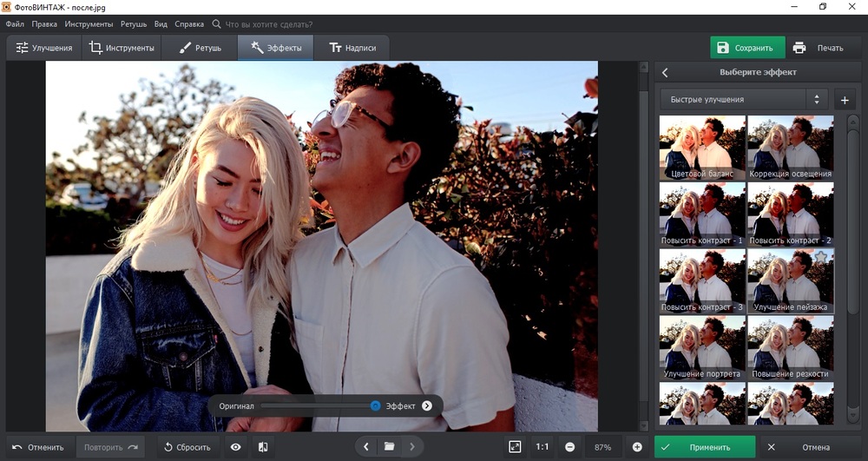Select the 'Повысить контраст - 2' effect
The image size is (868, 461).
pyautogui.click(x=791, y=214)
